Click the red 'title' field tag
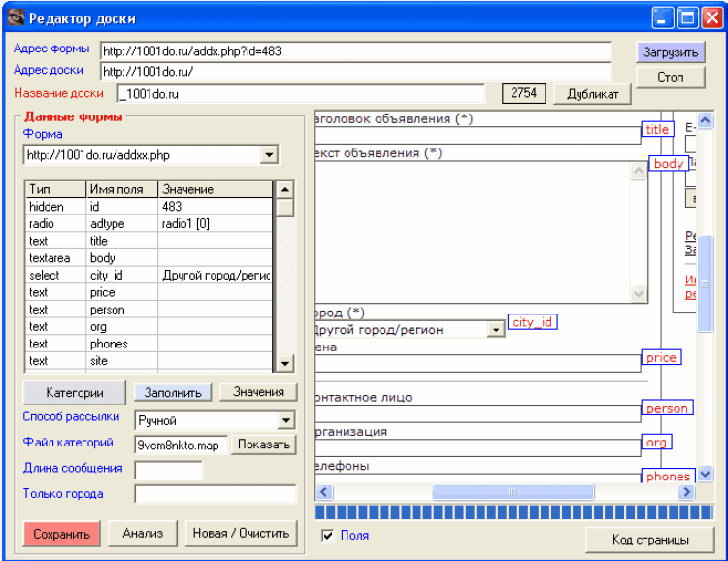This screenshot has width=728, height=561. 658,129
